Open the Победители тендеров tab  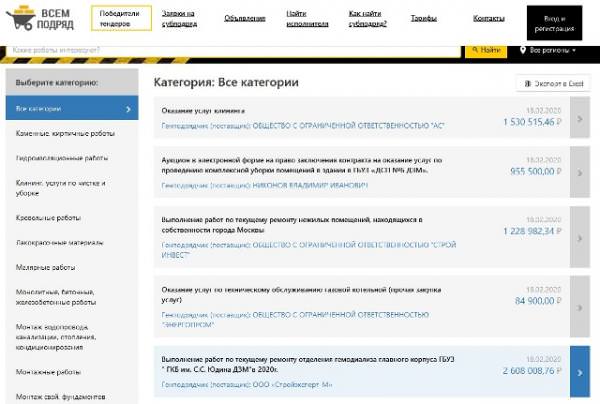click(x=120, y=18)
